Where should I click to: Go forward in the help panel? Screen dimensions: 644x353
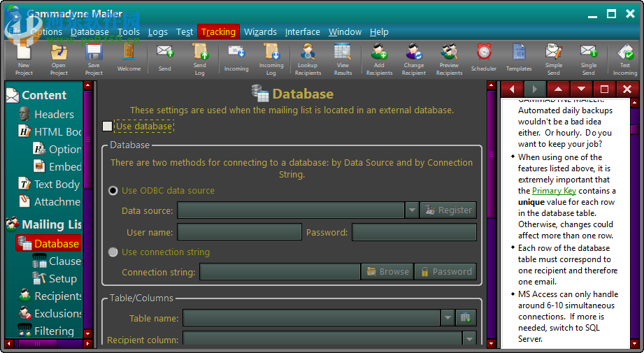coord(534,89)
